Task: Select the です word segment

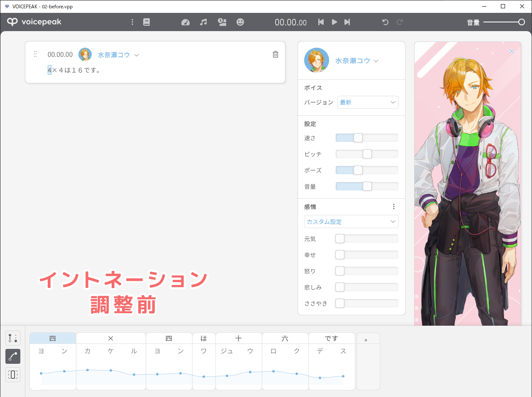Action: tap(332, 338)
